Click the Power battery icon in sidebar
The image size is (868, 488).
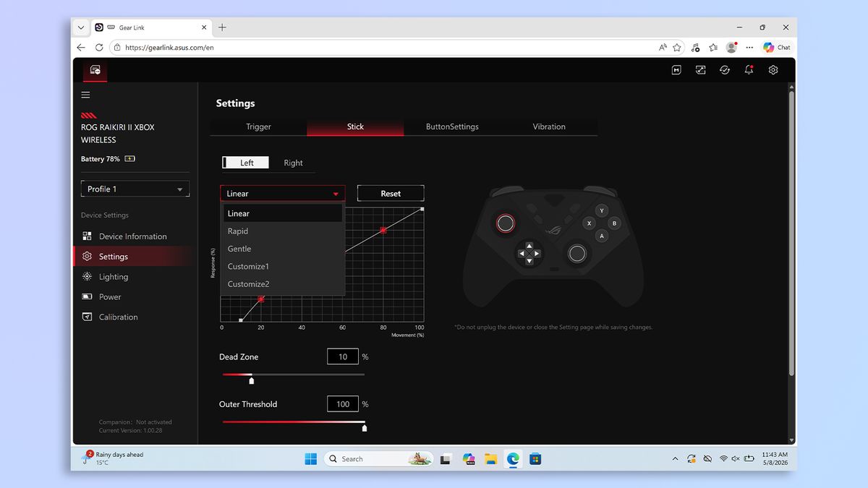click(x=87, y=296)
